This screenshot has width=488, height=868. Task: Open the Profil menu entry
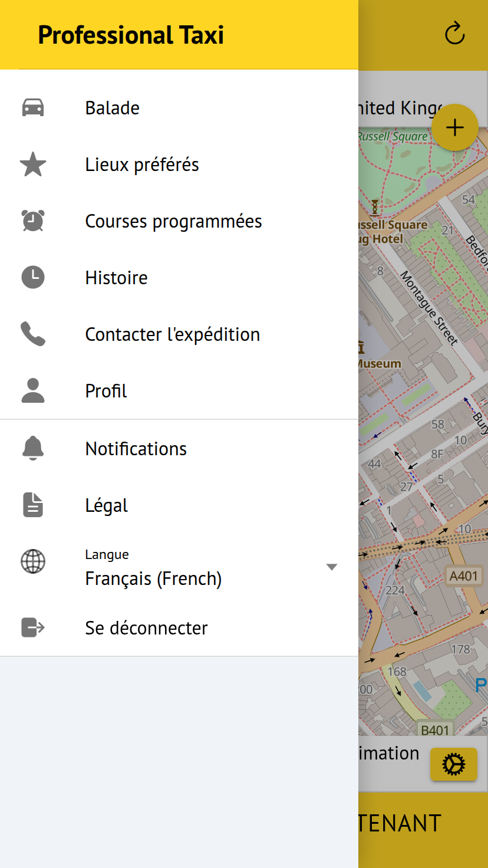point(106,391)
